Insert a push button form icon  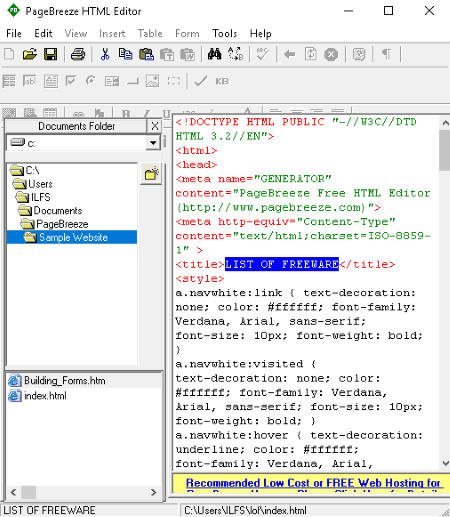tap(133, 81)
